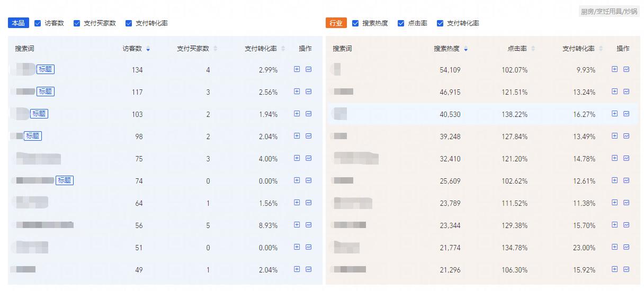Toggle the 支付买家数 checkbox

coord(77,23)
